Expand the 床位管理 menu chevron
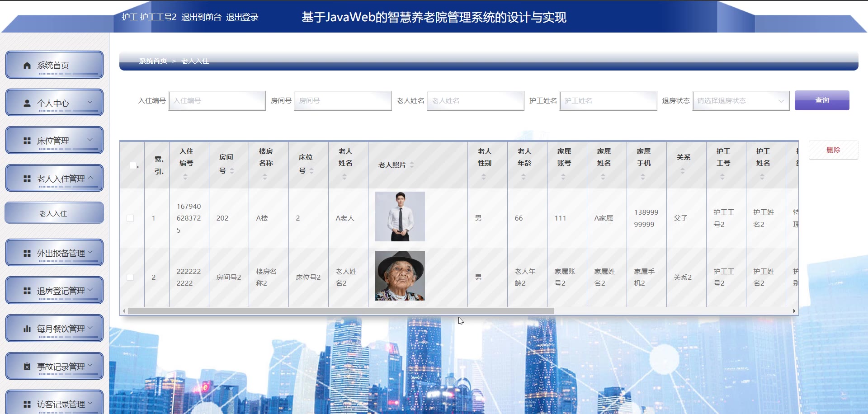 (90, 140)
